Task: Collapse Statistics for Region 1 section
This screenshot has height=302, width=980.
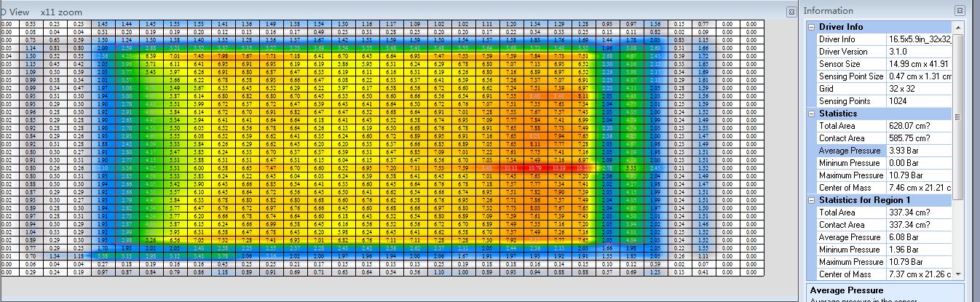Action: pos(812,200)
